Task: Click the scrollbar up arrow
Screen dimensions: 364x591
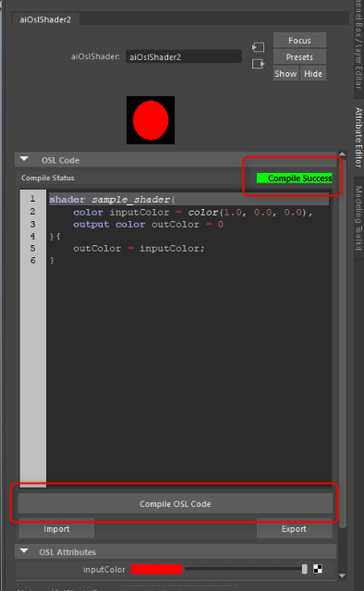Action: pos(342,154)
